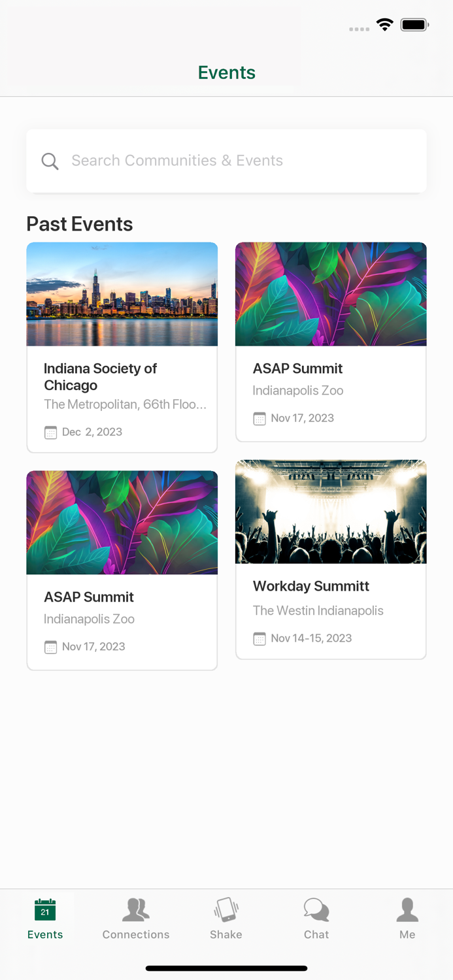
Task: Tap the search magnifier icon
Action: [50, 161]
